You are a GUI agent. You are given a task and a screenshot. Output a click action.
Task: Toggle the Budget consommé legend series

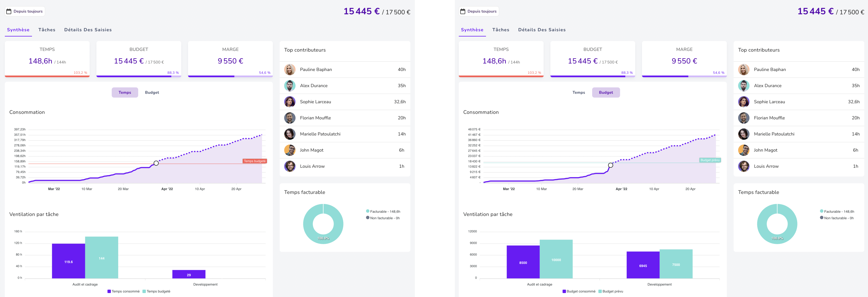click(579, 292)
